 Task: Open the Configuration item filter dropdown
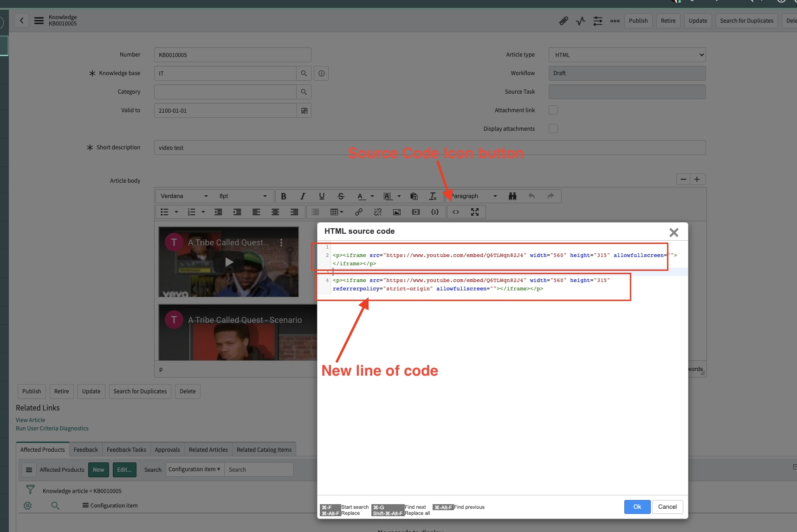coord(194,469)
